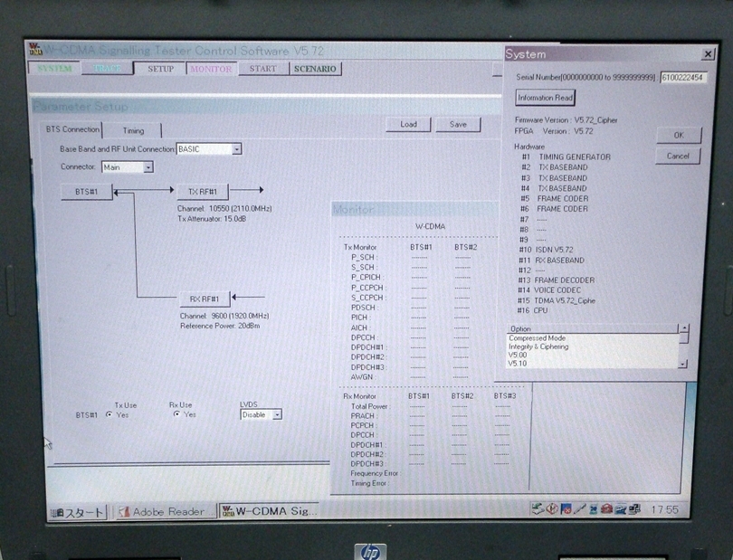Select the Rx Use Yes radio button
The width and height of the screenshot is (733, 560).
(176, 414)
